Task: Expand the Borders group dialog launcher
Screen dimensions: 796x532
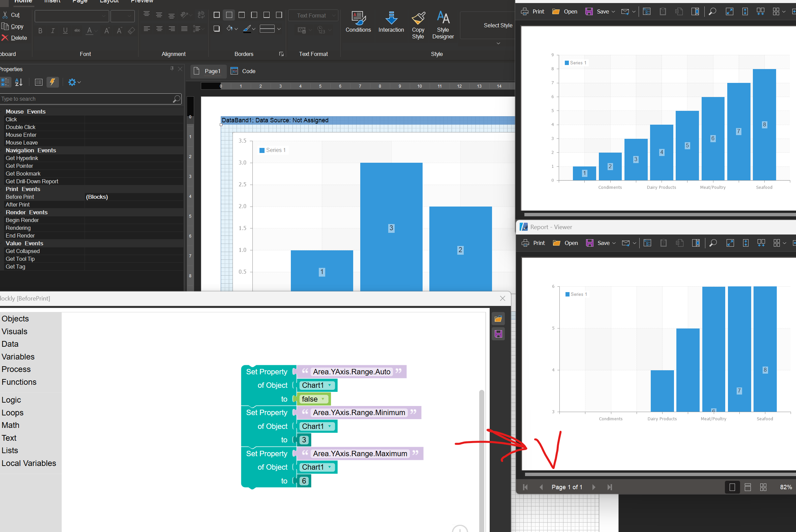Action: tap(281, 54)
